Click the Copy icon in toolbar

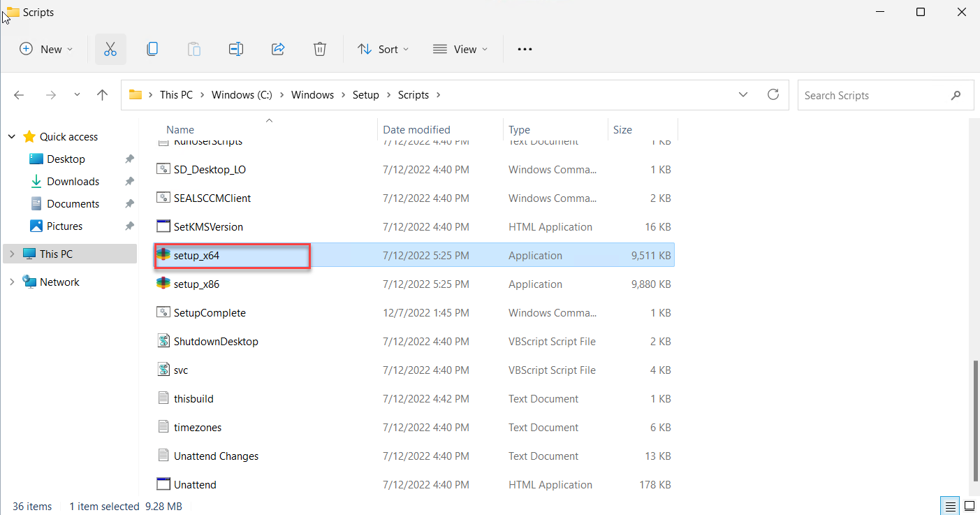(152, 49)
